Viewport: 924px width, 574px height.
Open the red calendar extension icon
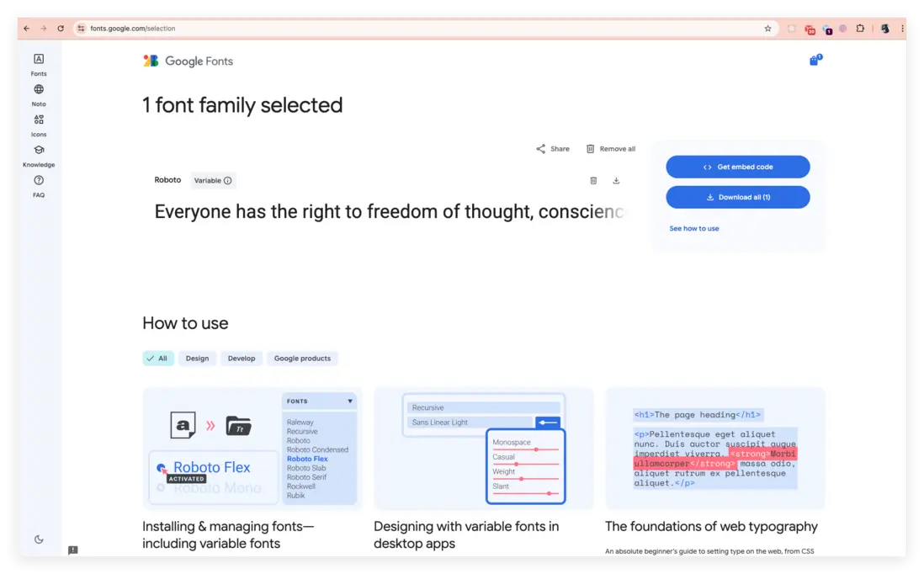tap(810, 29)
